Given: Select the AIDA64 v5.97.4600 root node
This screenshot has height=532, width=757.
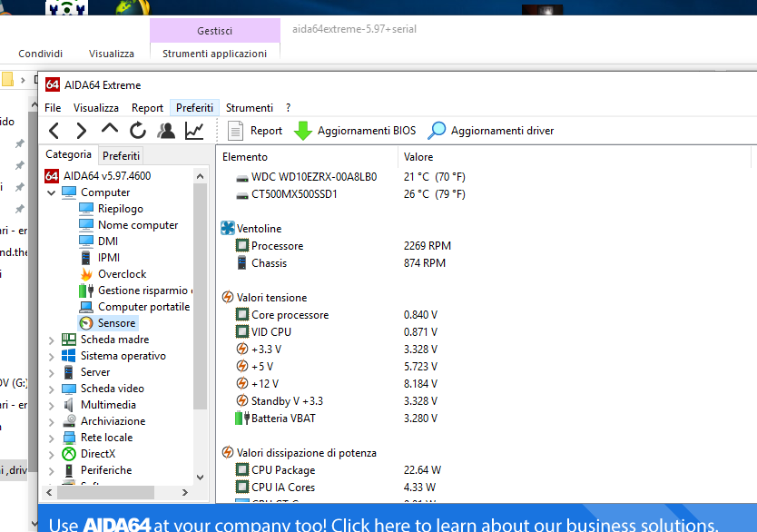Looking at the screenshot, I should pyautogui.click(x=98, y=176).
